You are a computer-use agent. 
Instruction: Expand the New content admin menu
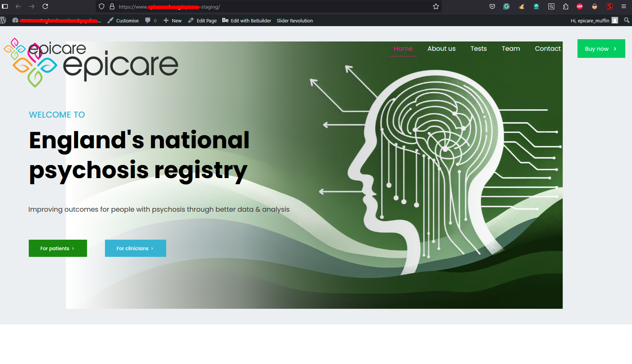tap(173, 21)
